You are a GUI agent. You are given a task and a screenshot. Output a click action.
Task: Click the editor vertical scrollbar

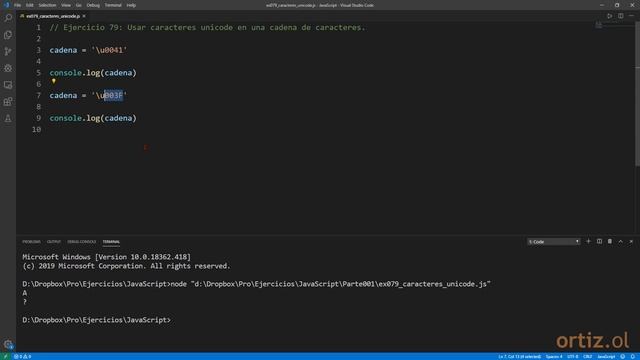coord(638,94)
